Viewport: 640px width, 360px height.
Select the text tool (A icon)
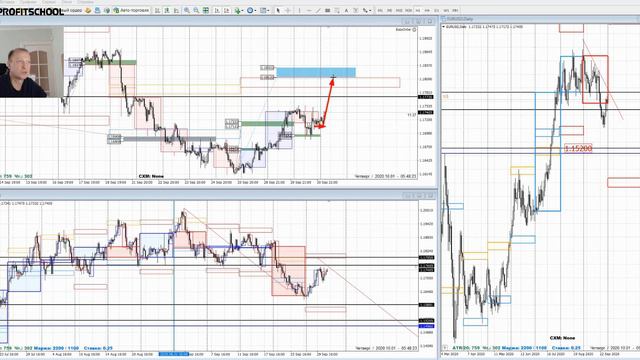coord(347,10)
